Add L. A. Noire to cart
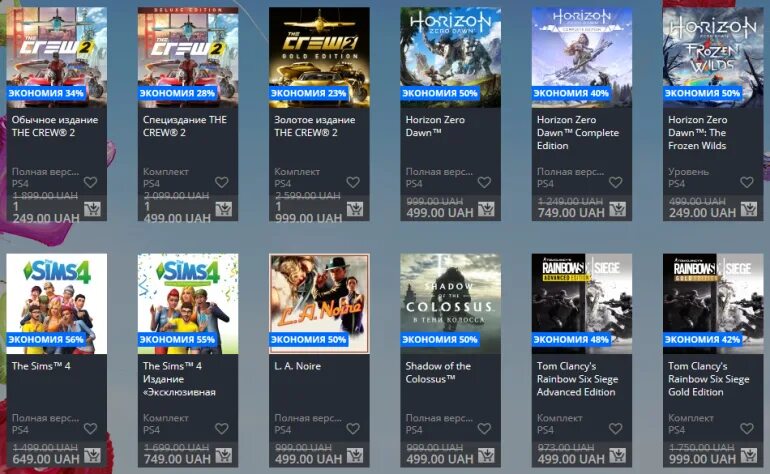Screen dimensions: 770x474 tap(355, 456)
